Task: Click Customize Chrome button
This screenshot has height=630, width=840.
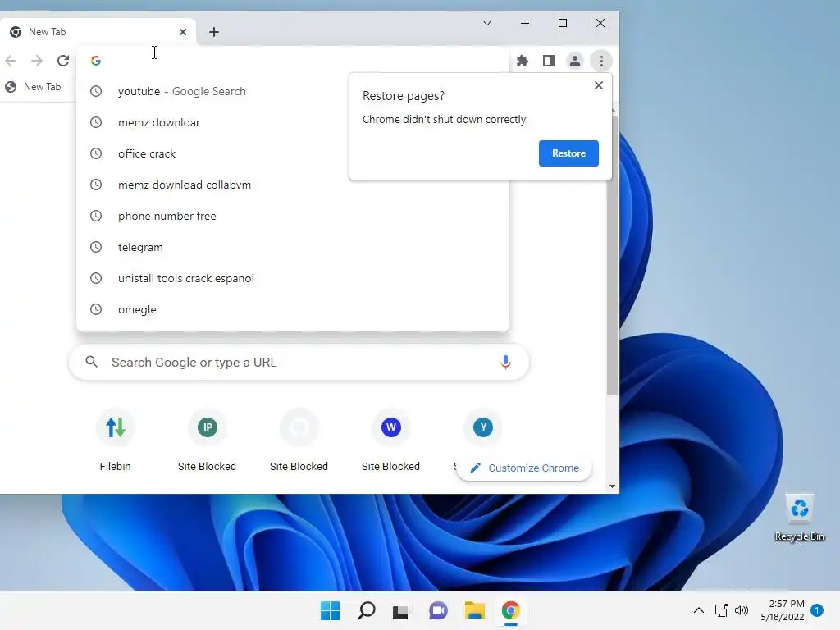Action: tap(524, 468)
